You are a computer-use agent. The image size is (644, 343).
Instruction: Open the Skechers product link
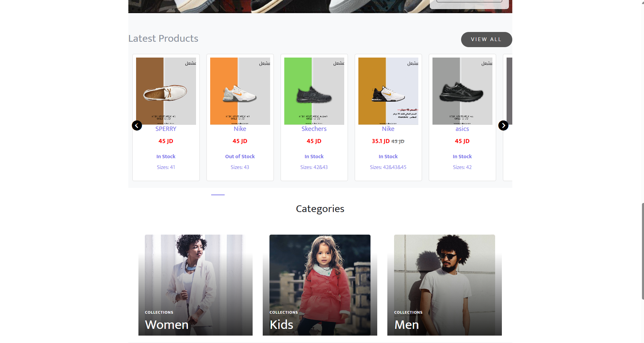(x=314, y=129)
